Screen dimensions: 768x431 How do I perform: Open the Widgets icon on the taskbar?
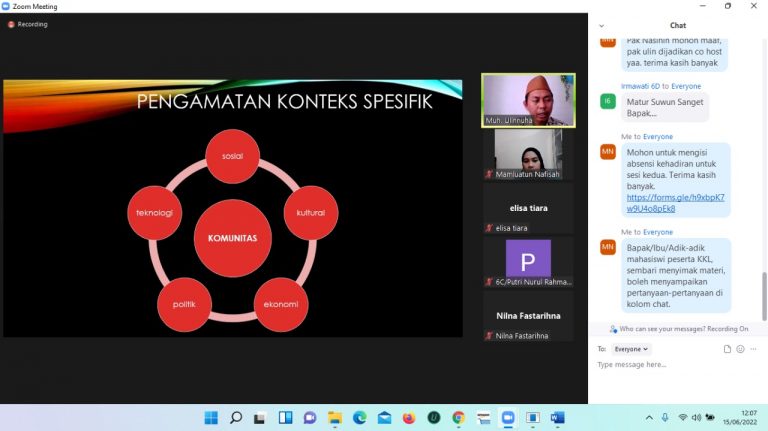click(285, 418)
